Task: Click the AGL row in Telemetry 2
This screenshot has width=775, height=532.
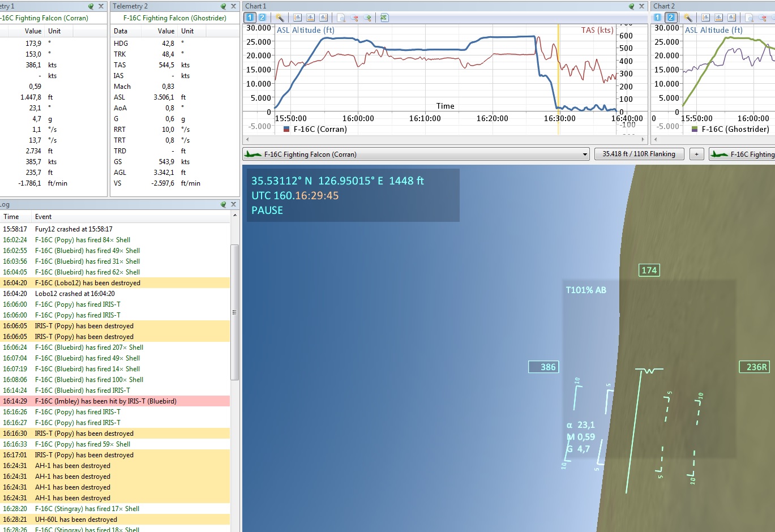Action: pyautogui.click(x=175, y=173)
